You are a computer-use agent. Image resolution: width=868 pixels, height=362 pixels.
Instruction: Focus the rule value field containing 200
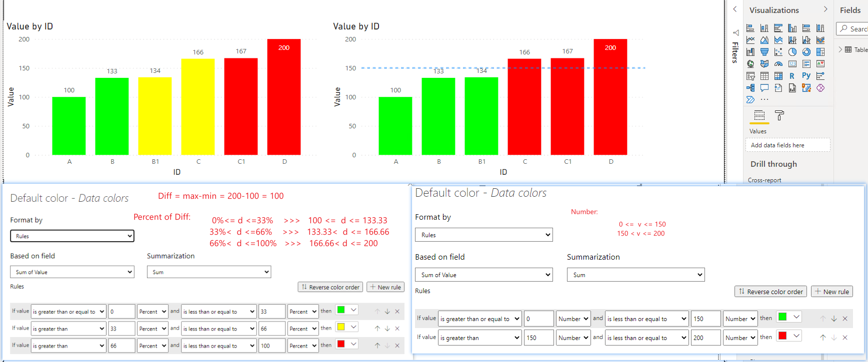point(706,338)
